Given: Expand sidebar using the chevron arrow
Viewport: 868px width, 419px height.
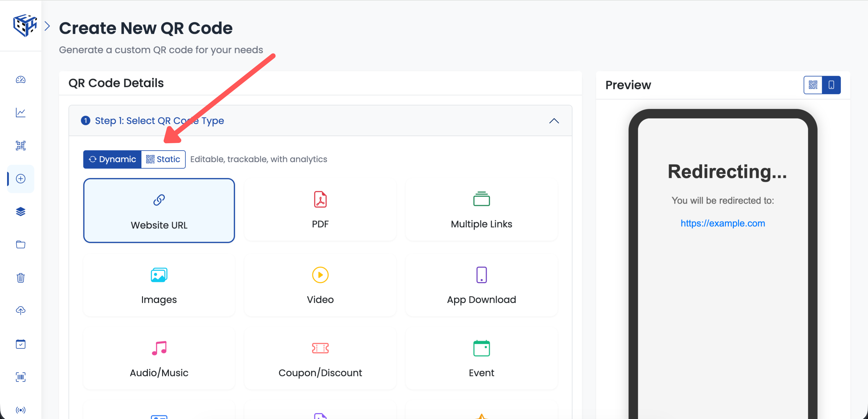Looking at the screenshot, I should click(48, 26).
